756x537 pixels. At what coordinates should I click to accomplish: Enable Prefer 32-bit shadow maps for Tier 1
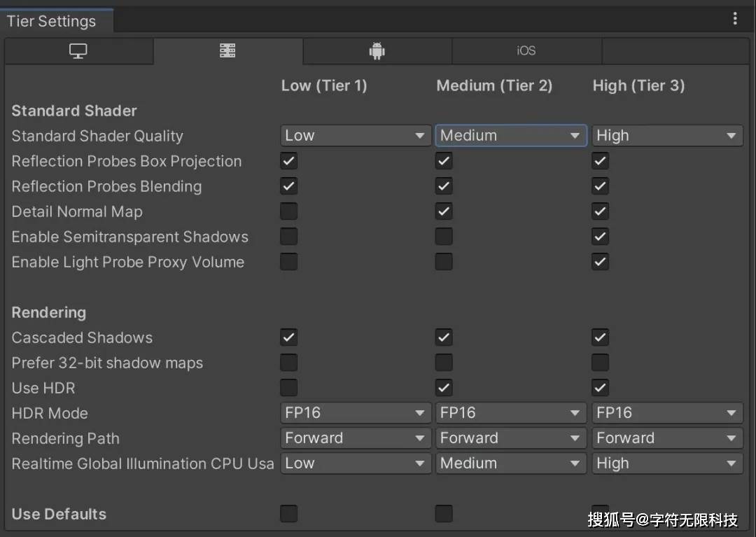point(288,362)
